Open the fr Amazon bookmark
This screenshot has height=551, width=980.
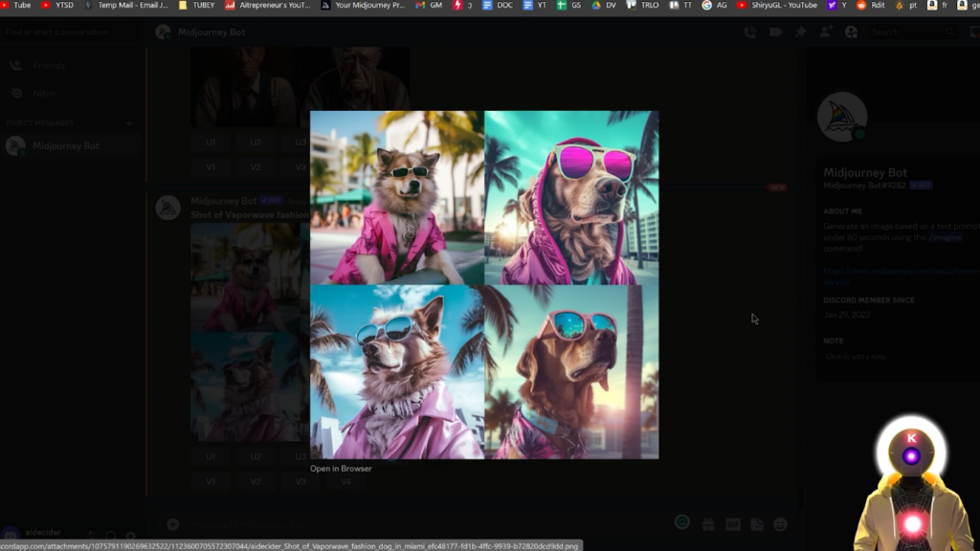(938, 5)
